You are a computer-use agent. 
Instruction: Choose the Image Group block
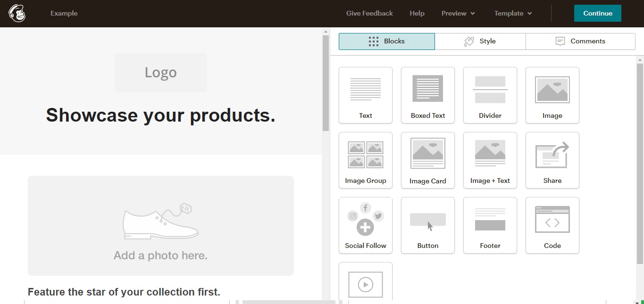tap(366, 160)
